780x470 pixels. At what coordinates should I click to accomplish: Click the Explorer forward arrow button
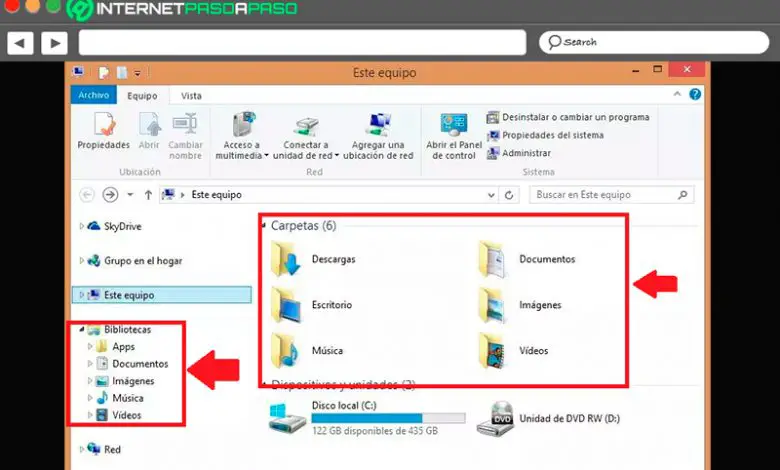(x=110, y=194)
